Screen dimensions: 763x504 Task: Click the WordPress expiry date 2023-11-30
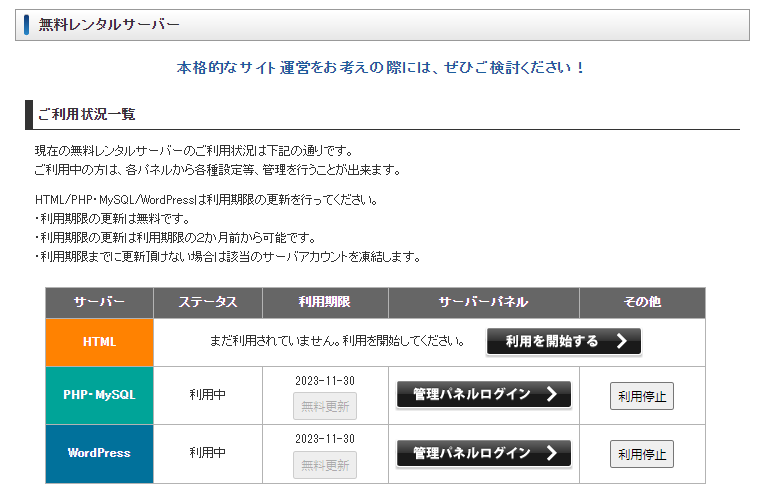coord(325,439)
